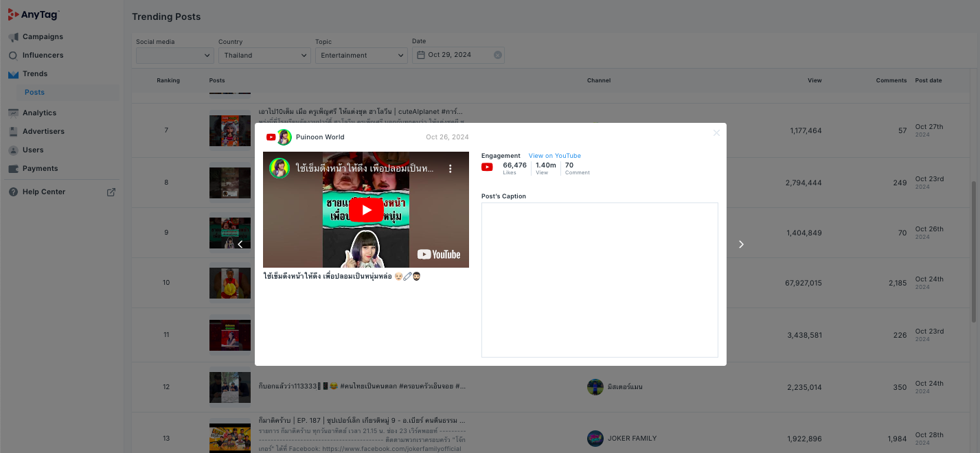980x453 pixels.
Task: Open the Social media dropdown
Action: tap(175, 56)
